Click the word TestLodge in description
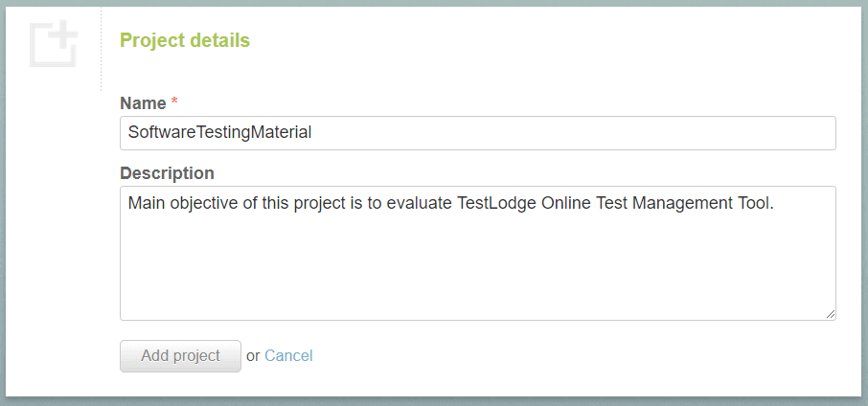 (x=496, y=203)
